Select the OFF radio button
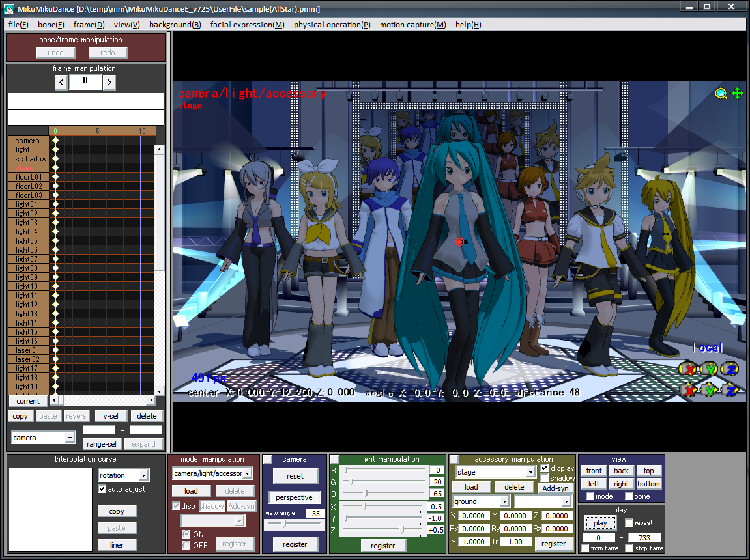This screenshot has width=750, height=560. pos(186,545)
